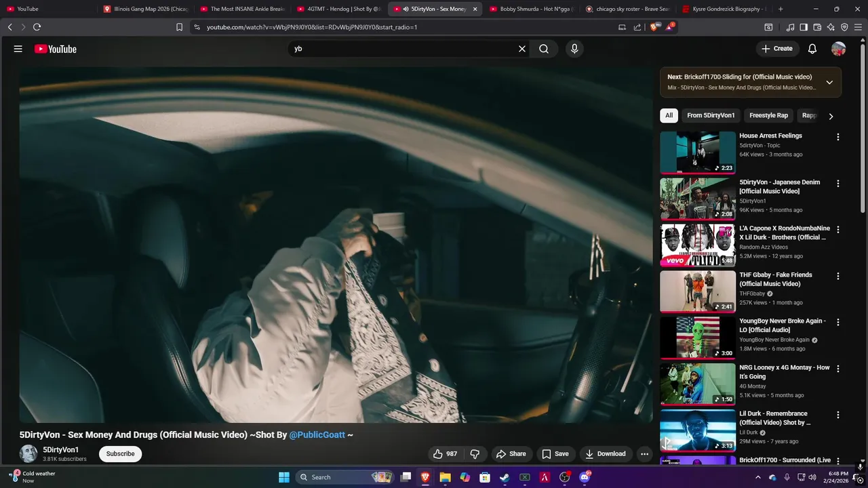Select the Freestyle Rap filter chip
The image size is (868, 488).
point(768,115)
